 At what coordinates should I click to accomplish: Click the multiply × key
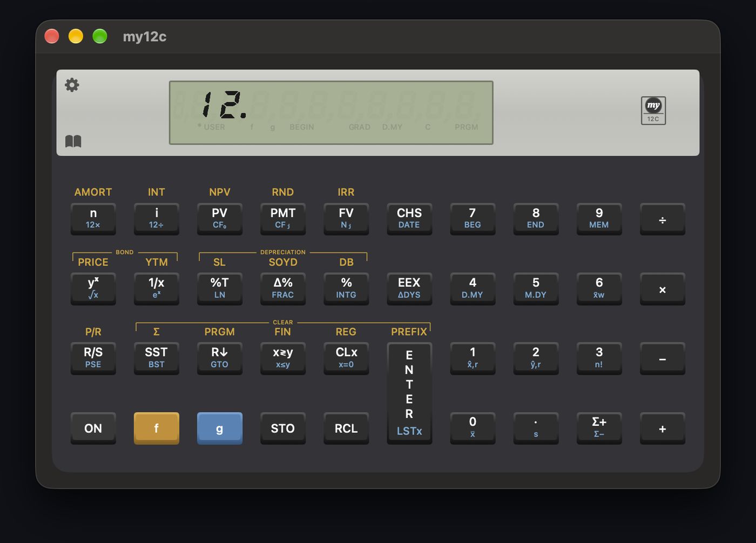pyautogui.click(x=663, y=289)
